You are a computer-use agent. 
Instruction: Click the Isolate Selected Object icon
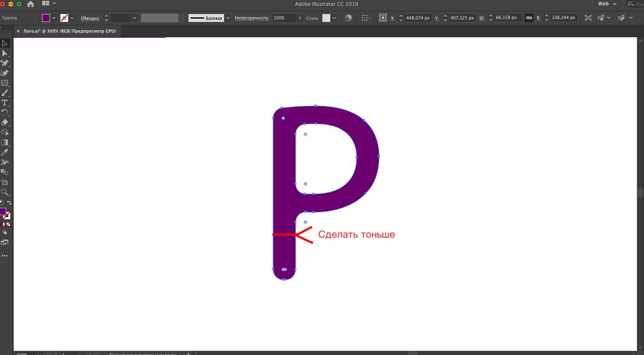(588, 18)
